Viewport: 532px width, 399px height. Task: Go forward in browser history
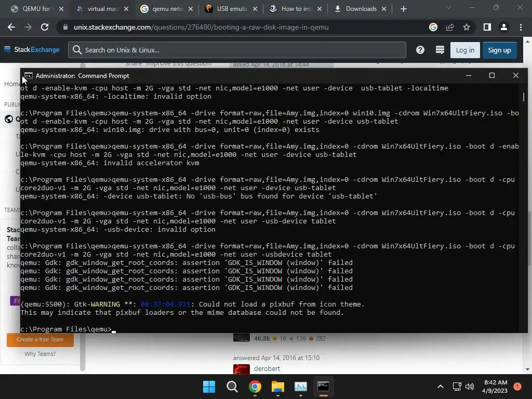pos(28,27)
